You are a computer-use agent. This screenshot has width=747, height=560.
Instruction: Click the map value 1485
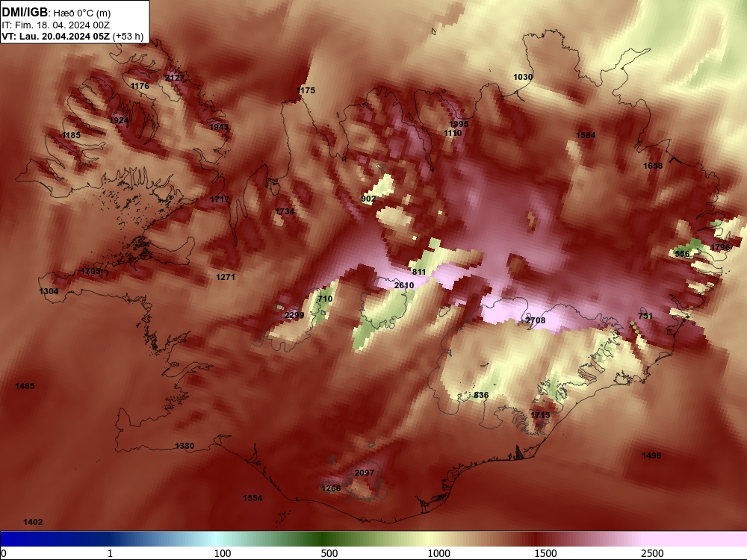click(x=25, y=386)
